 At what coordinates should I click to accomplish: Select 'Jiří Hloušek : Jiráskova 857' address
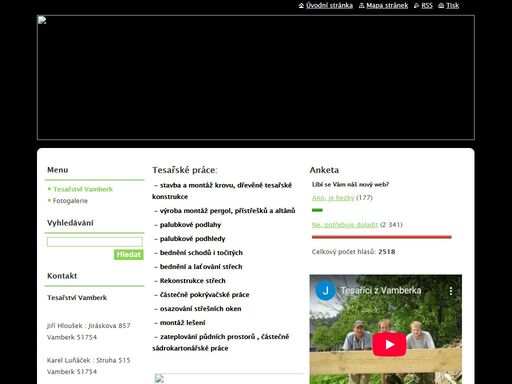click(89, 326)
